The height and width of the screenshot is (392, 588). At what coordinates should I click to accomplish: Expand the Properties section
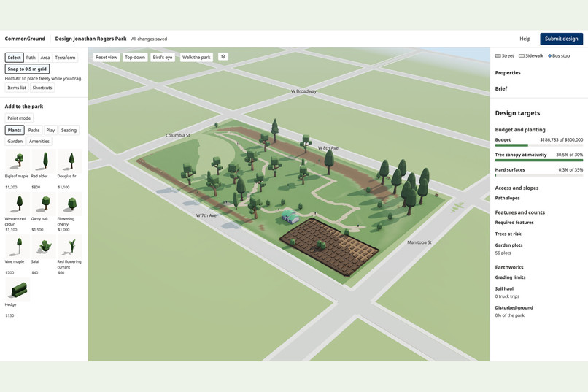tap(508, 73)
